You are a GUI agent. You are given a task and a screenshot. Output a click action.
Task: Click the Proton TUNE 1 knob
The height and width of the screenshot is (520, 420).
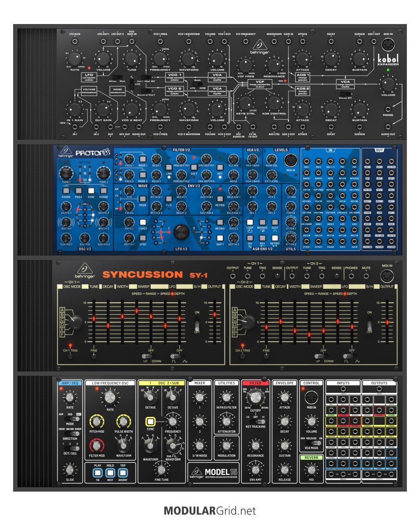(66, 173)
